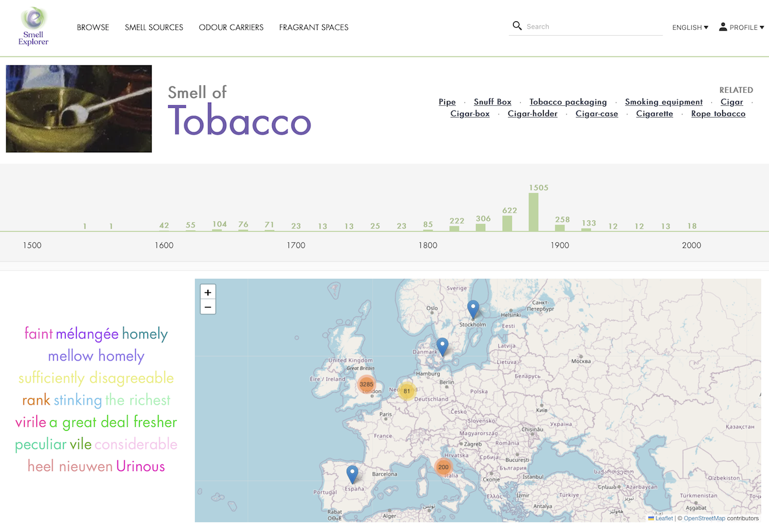Click the word 'mellow' in cloud

pyautogui.click(x=71, y=356)
